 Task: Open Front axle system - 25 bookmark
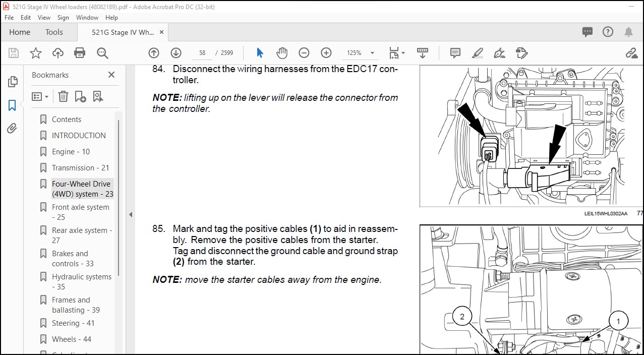80,212
